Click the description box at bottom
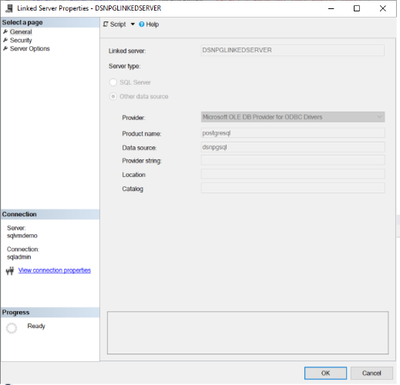 248,333
